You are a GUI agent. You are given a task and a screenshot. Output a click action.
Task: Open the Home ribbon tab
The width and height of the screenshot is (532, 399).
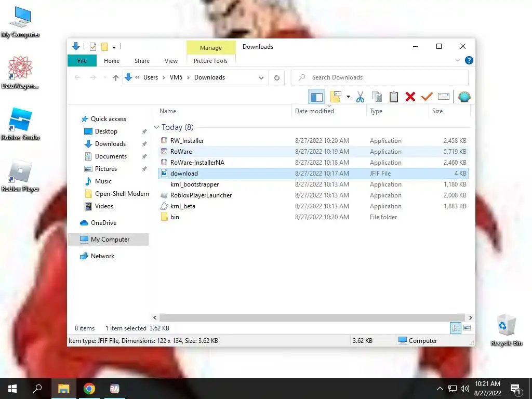[x=112, y=61]
